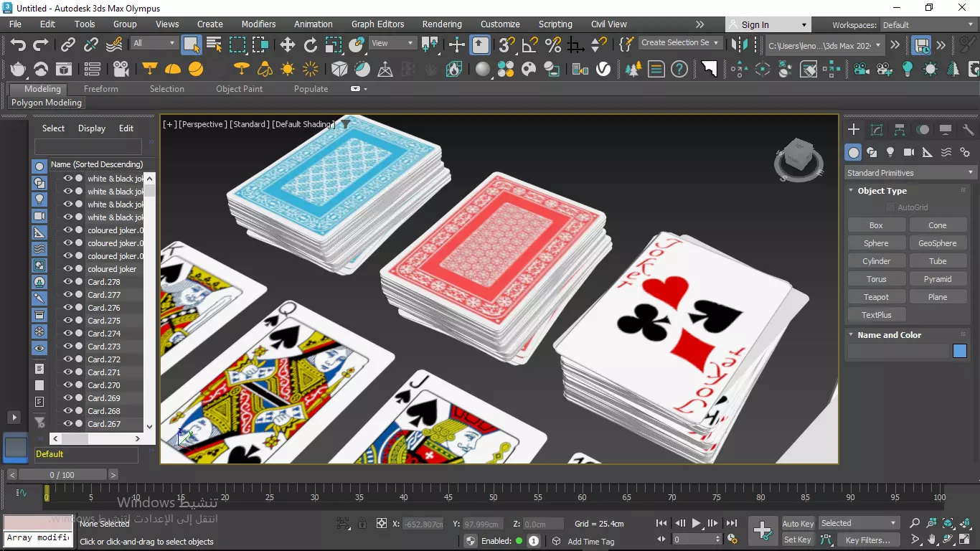The height and width of the screenshot is (551, 980).
Task: Click the 0 / 100 time slider
Action: pyautogui.click(x=62, y=475)
